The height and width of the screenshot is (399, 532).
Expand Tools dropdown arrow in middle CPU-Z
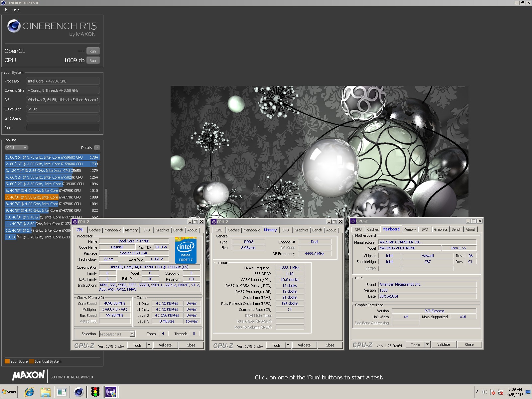pos(288,345)
